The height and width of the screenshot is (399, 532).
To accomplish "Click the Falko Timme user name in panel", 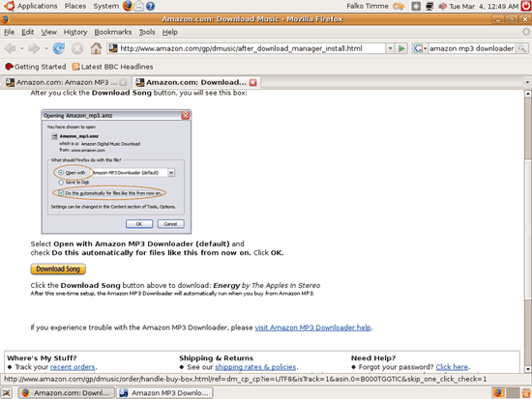I will click(368, 6).
